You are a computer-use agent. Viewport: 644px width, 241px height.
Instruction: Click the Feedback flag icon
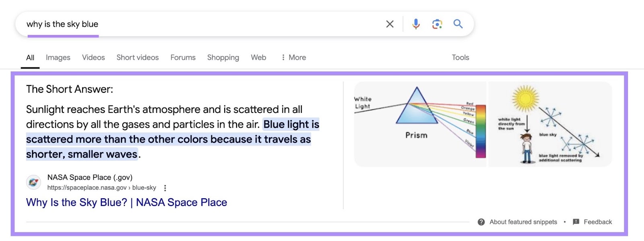coord(576,222)
